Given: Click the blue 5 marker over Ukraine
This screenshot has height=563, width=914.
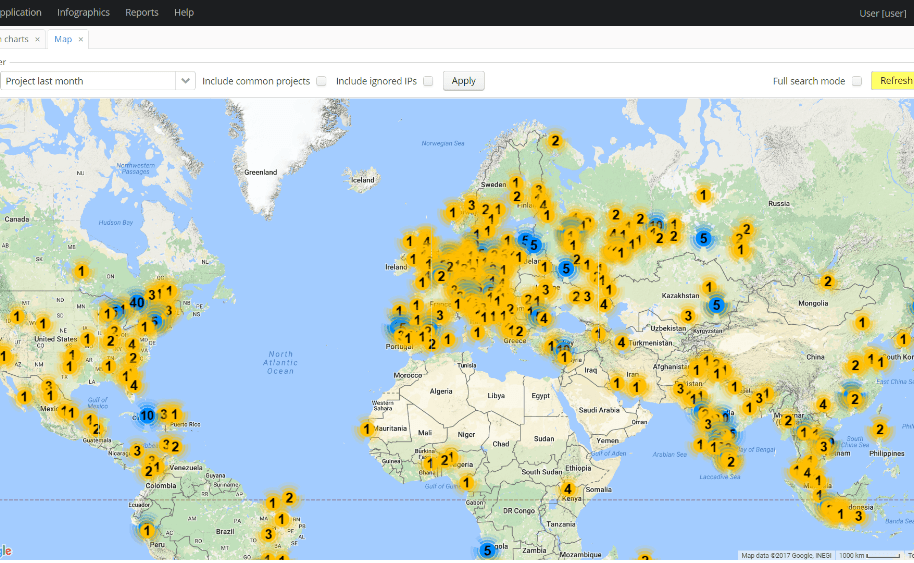Looking at the screenshot, I should click(x=565, y=269).
